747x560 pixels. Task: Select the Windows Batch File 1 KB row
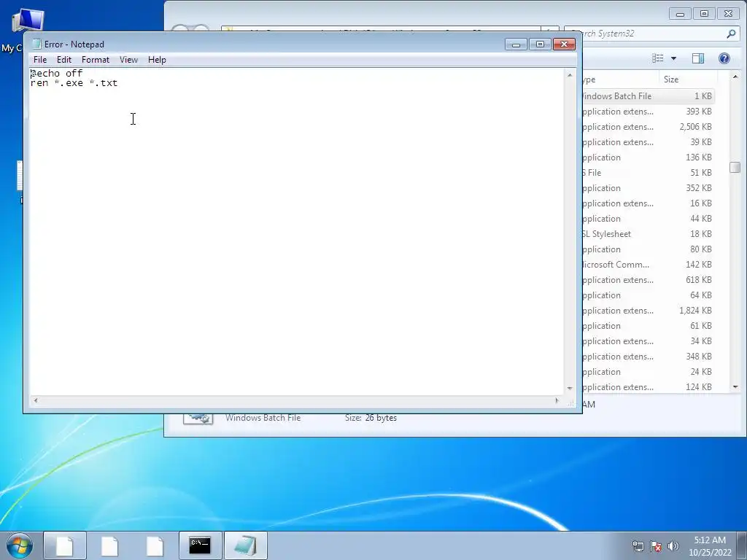coord(648,96)
